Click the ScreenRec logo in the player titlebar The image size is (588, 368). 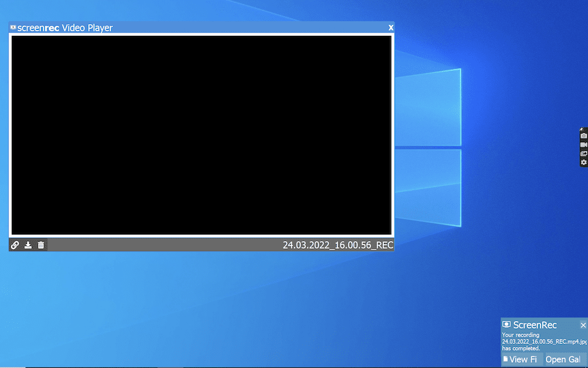[x=13, y=27]
